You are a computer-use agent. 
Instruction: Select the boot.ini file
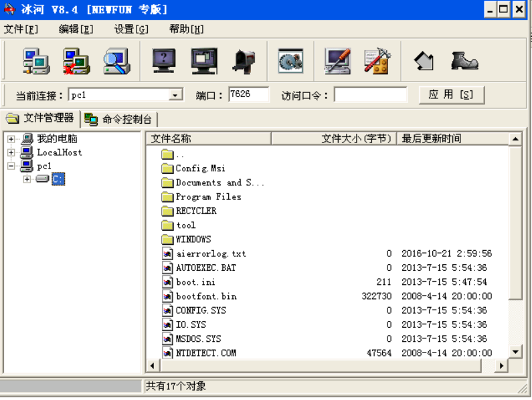pos(189,282)
